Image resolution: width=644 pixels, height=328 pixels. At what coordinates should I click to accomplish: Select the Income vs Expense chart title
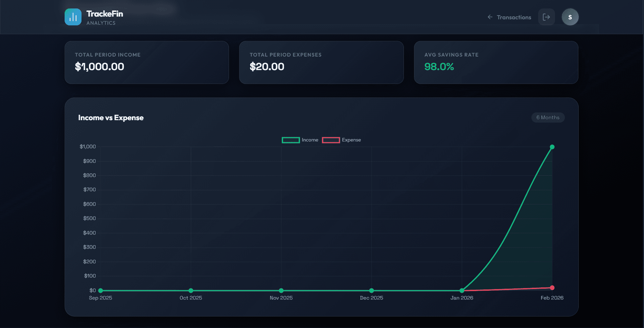(111, 117)
